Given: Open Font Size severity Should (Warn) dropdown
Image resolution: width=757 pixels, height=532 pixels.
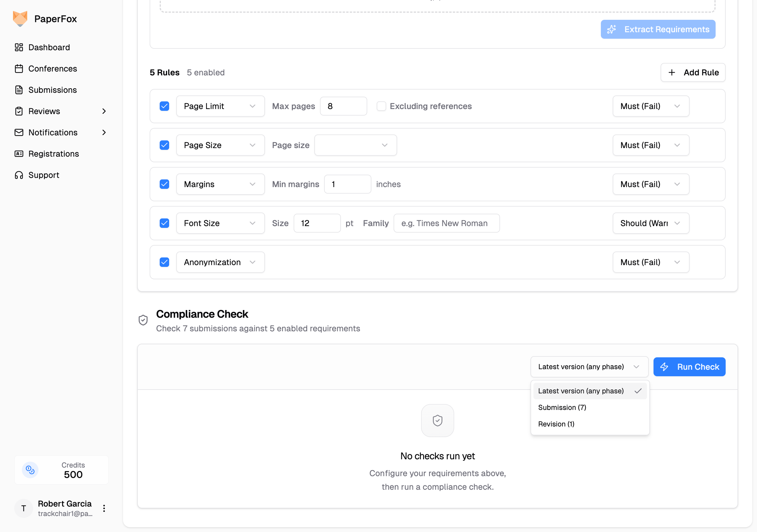Looking at the screenshot, I should pyautogui.click(x=650, y=223).
